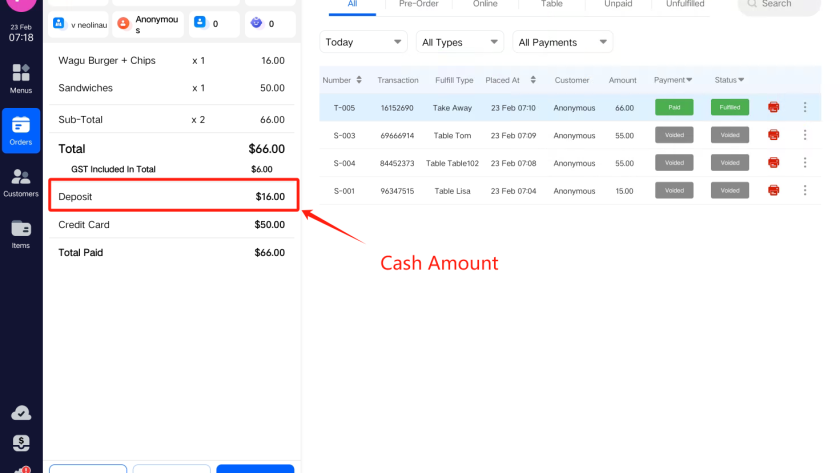Open the Menus section in sidebar
Viewport: 840px width, 473px height.
21,78
